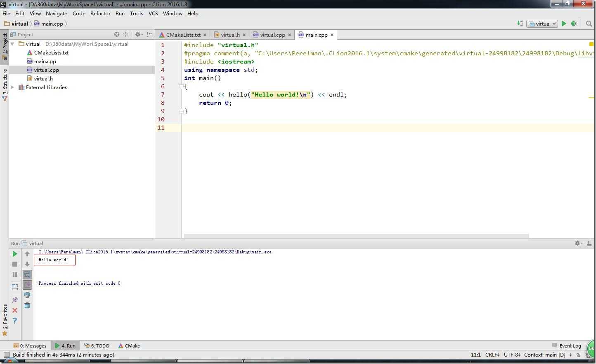Screen dimensions: 596x364
Task: Click the Build icon with binary digits
Action: coord(520,24)
